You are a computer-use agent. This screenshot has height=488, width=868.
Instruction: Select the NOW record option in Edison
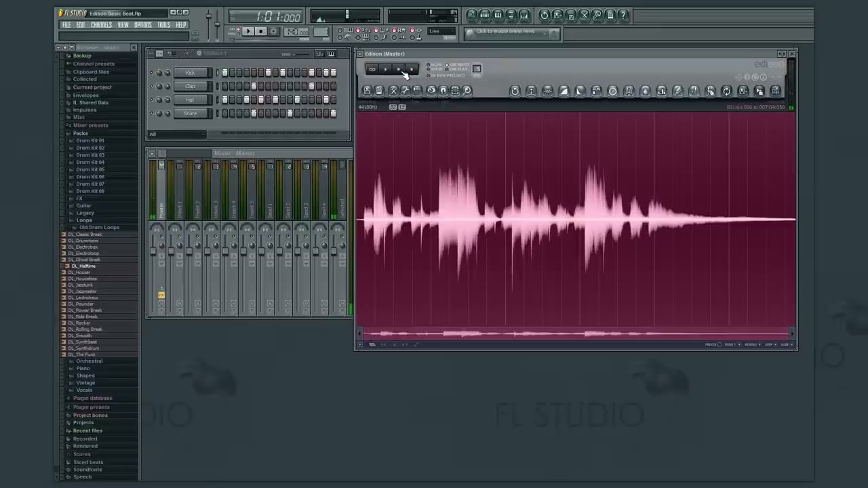point(434,64)
